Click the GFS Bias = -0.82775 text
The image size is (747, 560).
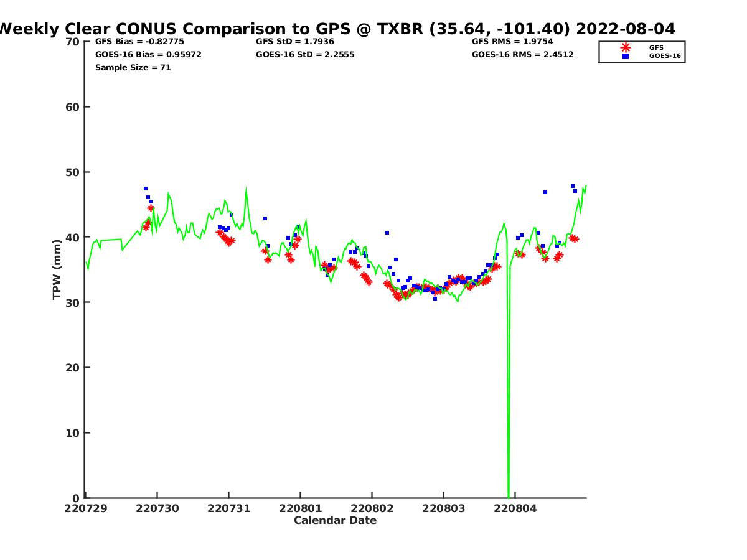139,42
